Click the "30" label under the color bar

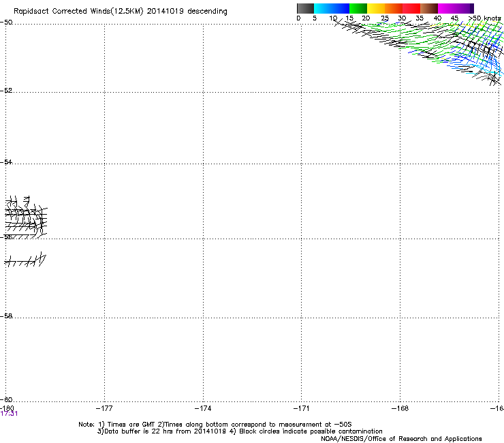402,18
